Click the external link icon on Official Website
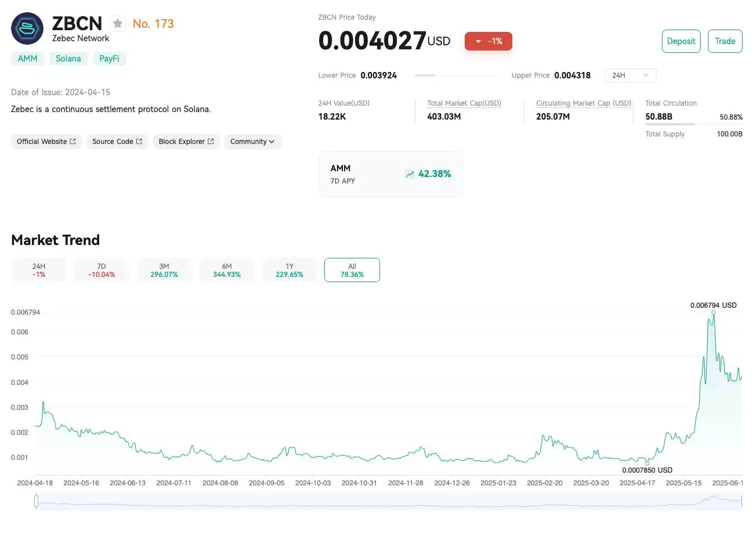 [73, 142]
